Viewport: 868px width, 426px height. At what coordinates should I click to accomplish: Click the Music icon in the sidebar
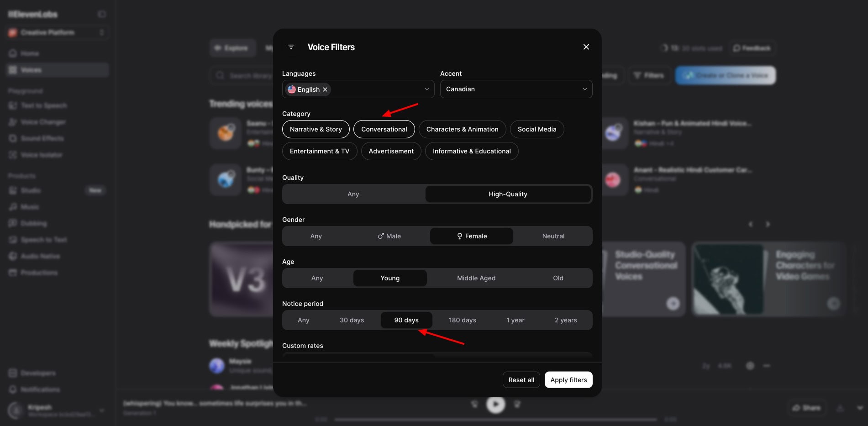(13, 207)
